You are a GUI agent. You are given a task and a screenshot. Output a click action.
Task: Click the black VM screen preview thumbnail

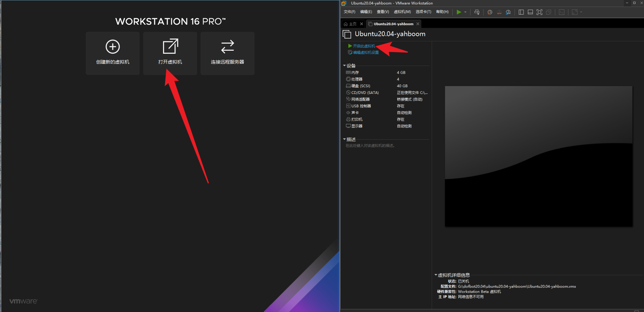point(539,156)
